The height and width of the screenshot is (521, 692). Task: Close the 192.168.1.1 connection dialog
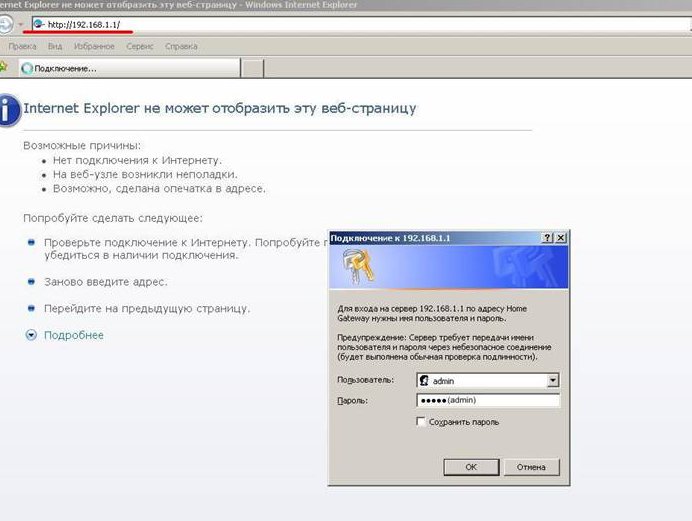point(560,238)
